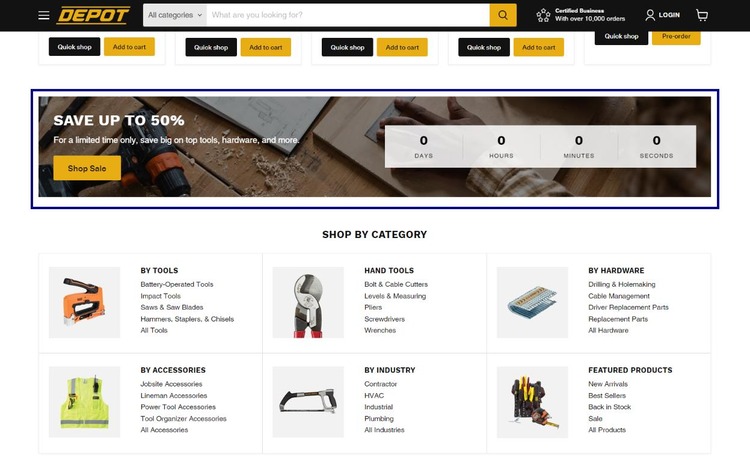Select the hacksaw industry thumbnail
Image resolution: width=750 pixels, height=458 pixels.
(308, 402)
